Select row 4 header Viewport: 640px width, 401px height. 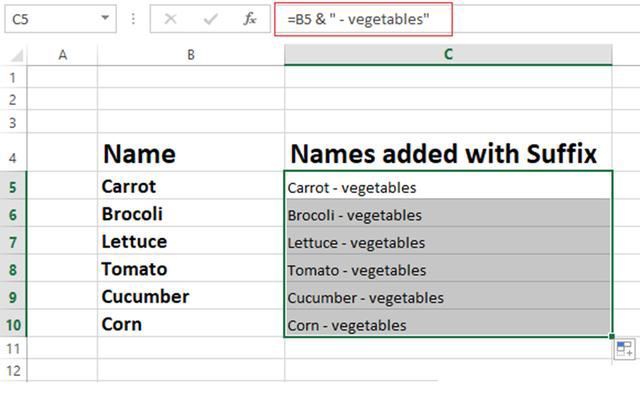pyautogui.click(x=13, y=152)
